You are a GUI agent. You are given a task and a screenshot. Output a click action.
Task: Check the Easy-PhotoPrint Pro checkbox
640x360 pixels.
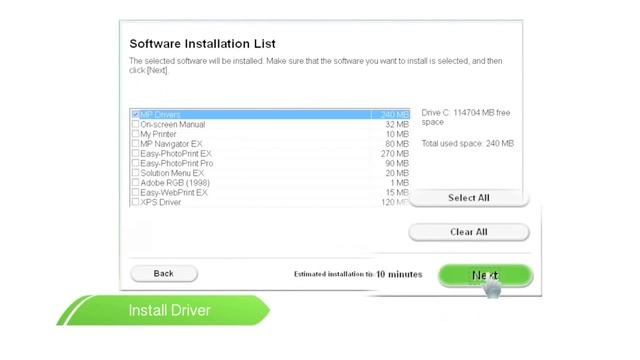pos(136,163)
